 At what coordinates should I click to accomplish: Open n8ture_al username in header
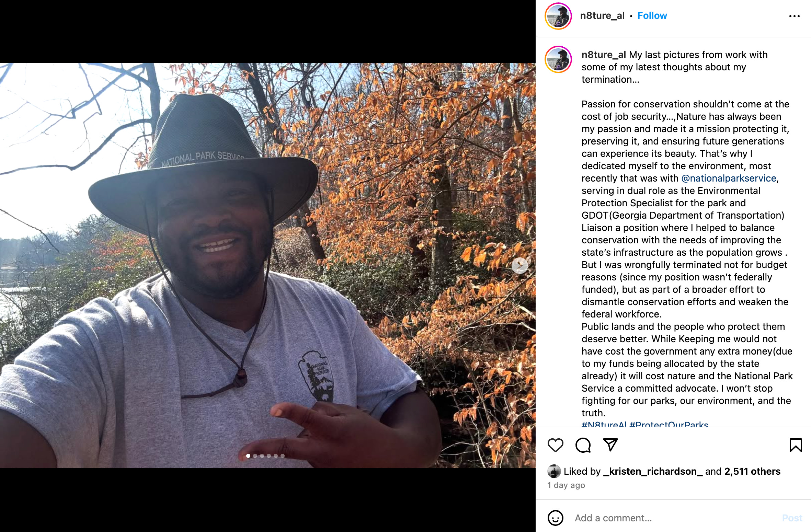click(x=602, y=16)
